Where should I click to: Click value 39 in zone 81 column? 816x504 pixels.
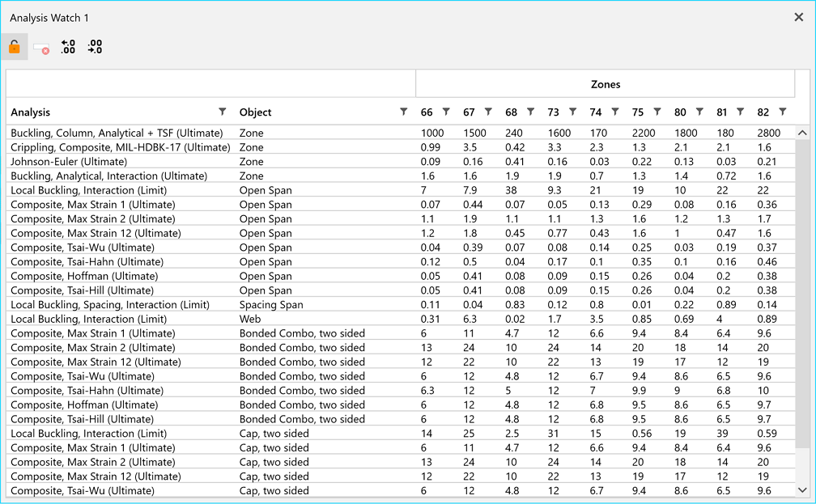point(722,434)
